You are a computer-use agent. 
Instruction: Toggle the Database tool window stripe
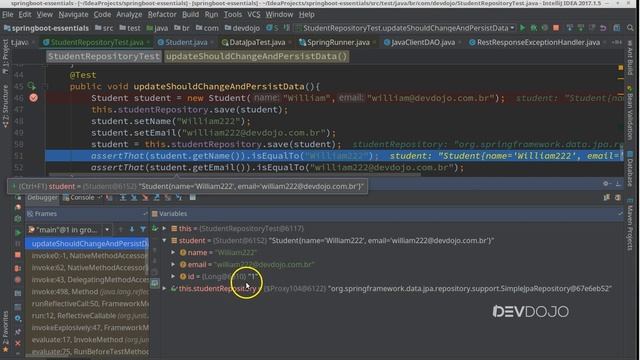tap(630, 168)
